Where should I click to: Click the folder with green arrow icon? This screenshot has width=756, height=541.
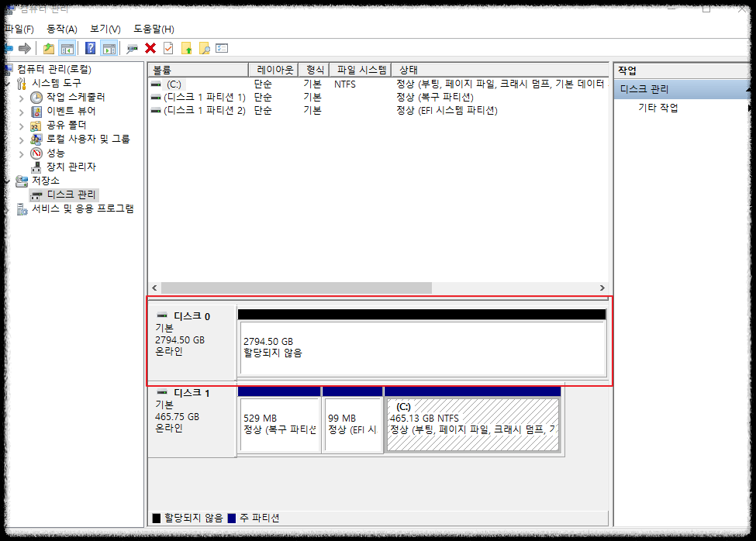(187, 48)
